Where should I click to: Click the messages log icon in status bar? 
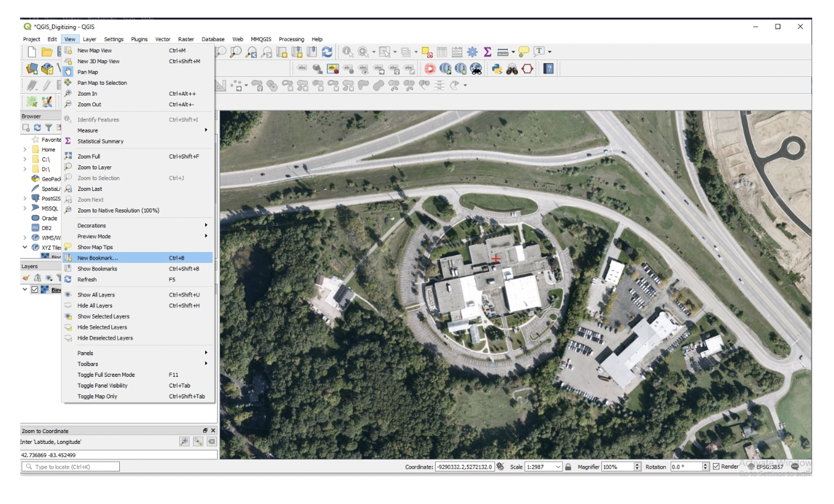coord(794,466)
